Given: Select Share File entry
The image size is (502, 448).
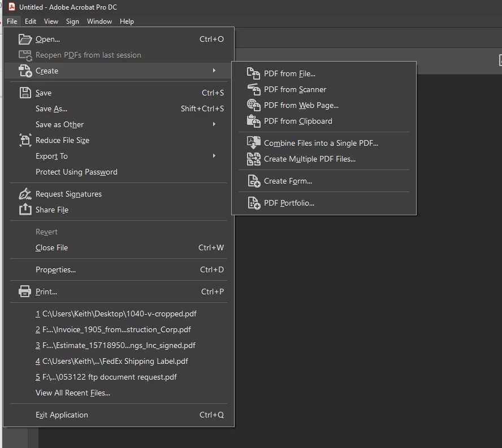Looking at the screenshot, I should coord(119,210).
